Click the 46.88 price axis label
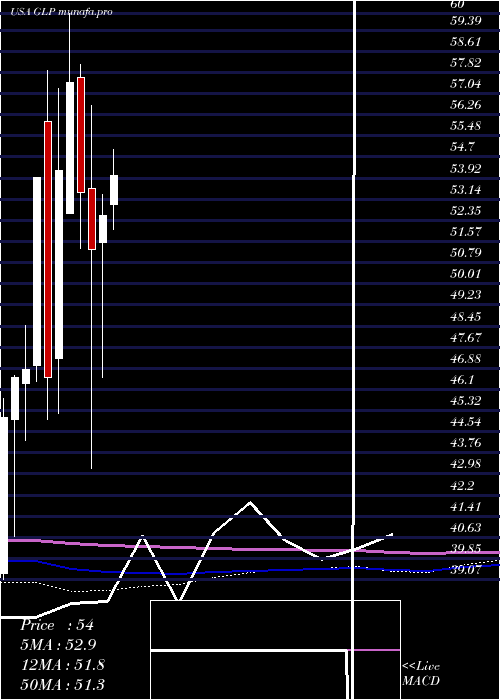The height and width of the screenshot is (700, 500). [466, 358]
